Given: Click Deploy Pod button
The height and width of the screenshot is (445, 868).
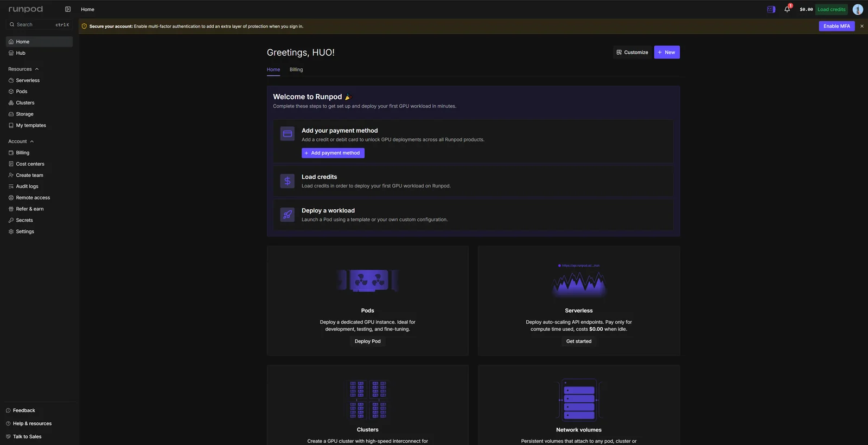Looking at the screenshot, I should (368, 341).
